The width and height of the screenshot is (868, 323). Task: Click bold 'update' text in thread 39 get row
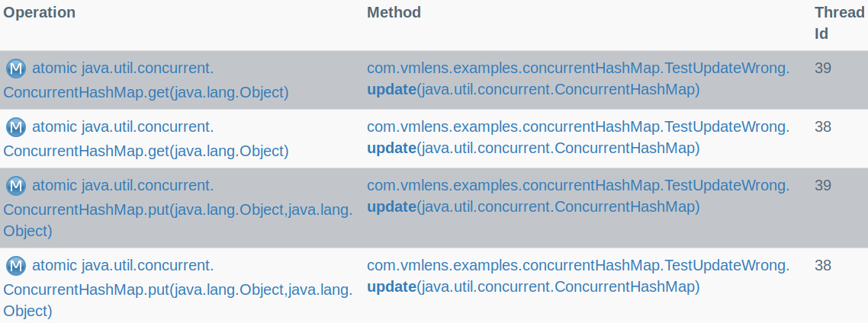click(x=391, y=90)
